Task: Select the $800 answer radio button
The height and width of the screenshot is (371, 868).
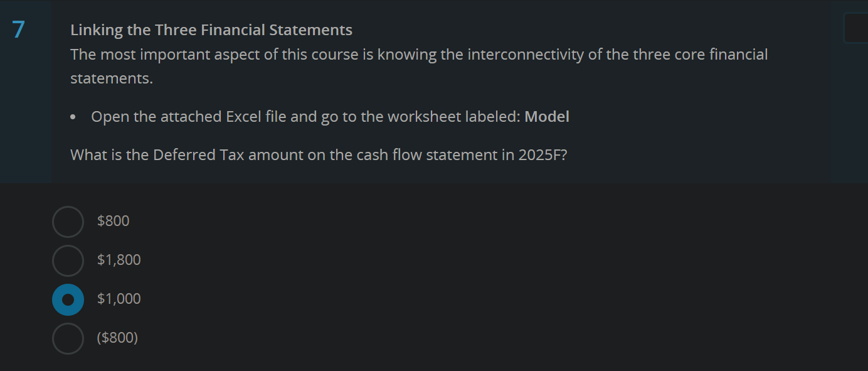Action: 68,221
